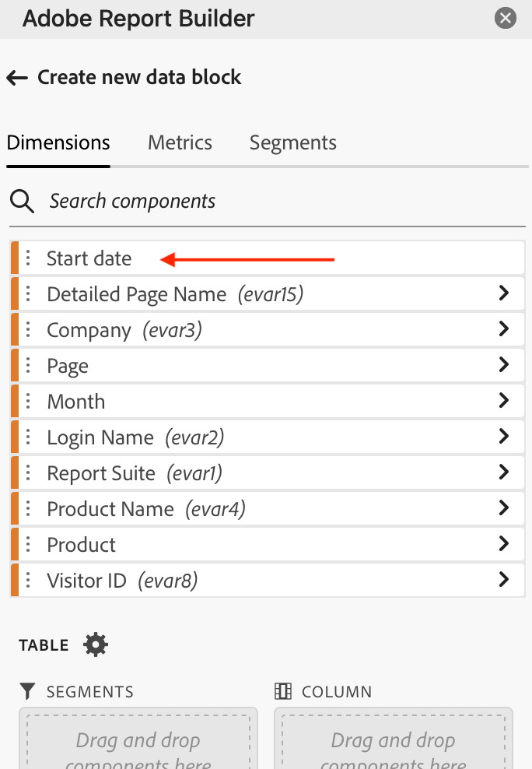Open the Table settings gear icon
Viewport: 532px width, 769px height.
[95, 644]
